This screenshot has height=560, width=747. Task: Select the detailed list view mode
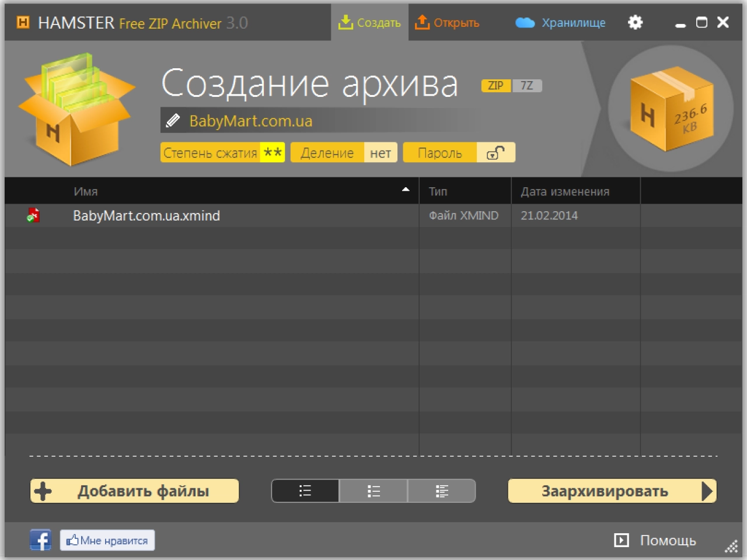442,491
